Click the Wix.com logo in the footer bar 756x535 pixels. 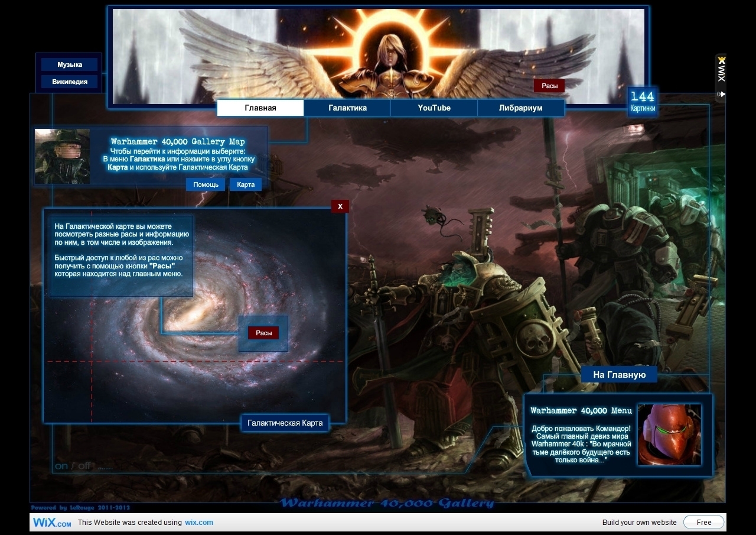tap(52, 523)
